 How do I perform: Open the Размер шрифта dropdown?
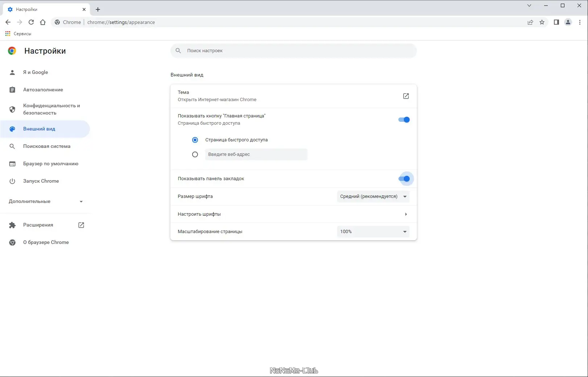[x=373, y=196]
